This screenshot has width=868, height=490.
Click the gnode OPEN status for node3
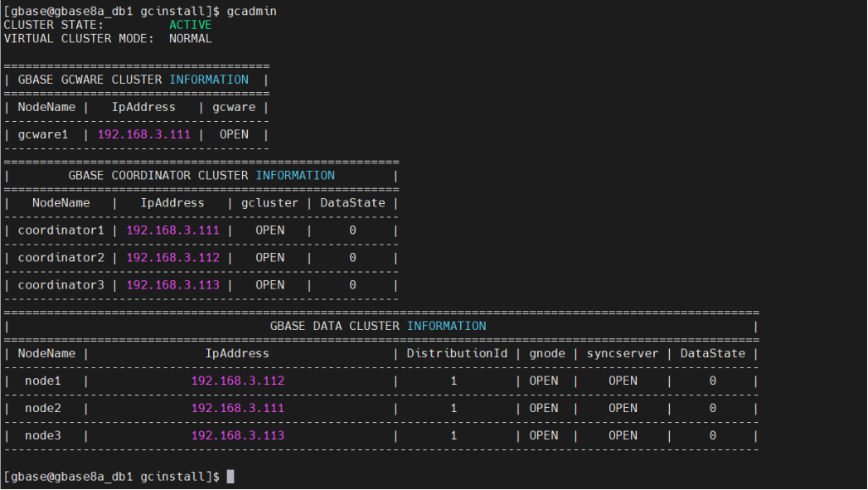pos(543,435)
